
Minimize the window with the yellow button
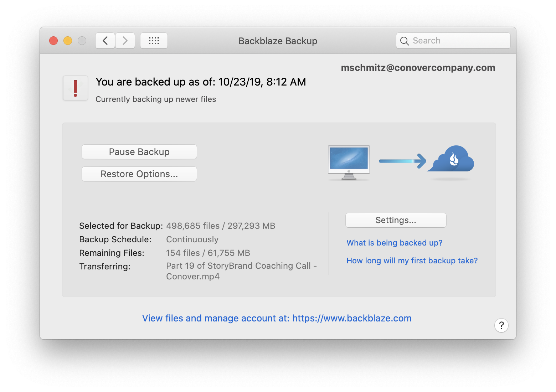(x=68, y=41)
